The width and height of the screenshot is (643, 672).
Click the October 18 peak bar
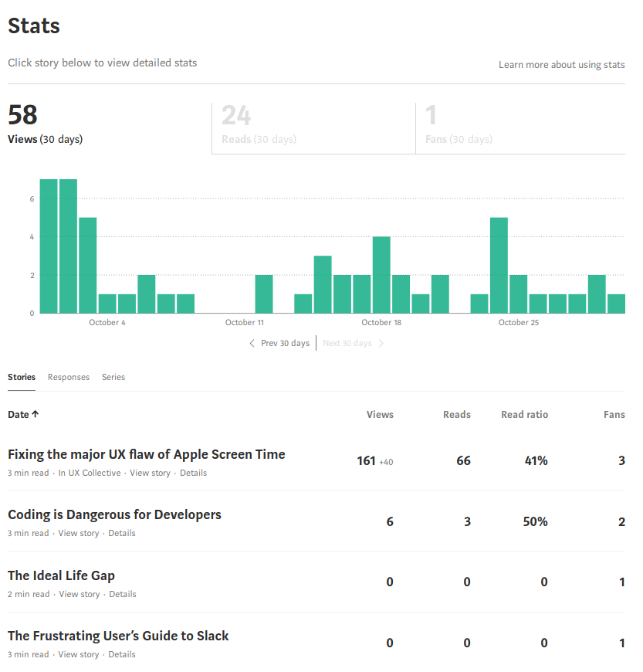pyautogui.click(x=381, y=275)
